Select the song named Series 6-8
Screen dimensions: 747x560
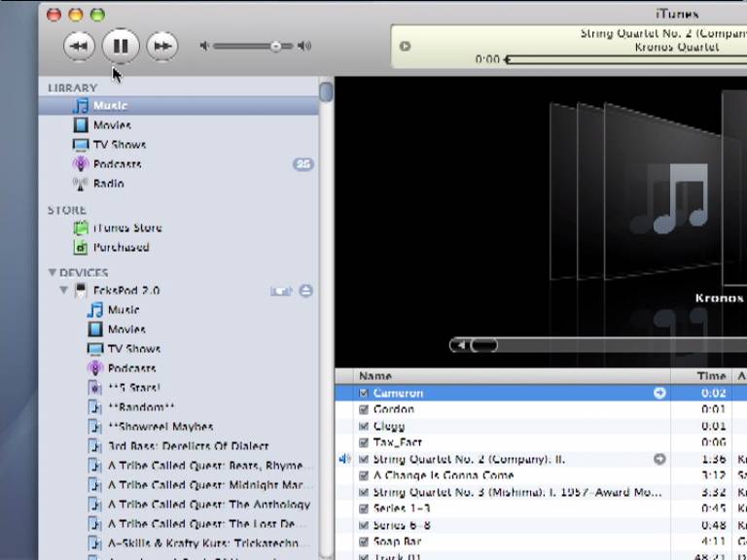pyautogui.click(x=402, y=526)
